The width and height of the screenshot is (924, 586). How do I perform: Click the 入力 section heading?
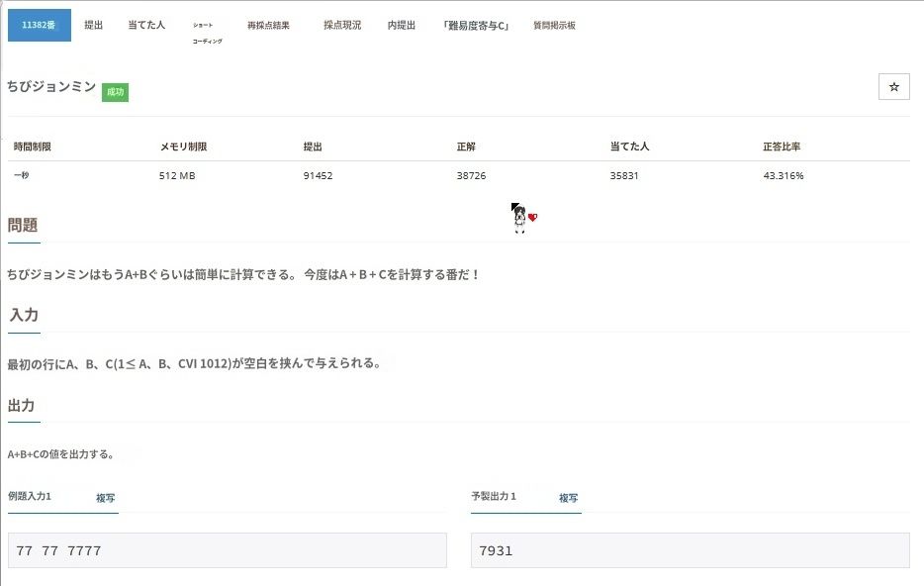click(x=24, y=316)
